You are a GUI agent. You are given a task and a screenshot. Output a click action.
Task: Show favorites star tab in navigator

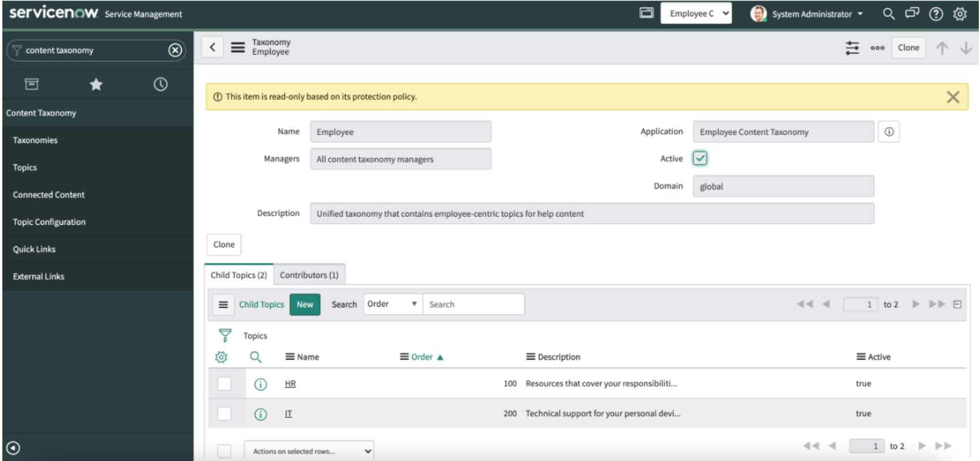(96, 85)
